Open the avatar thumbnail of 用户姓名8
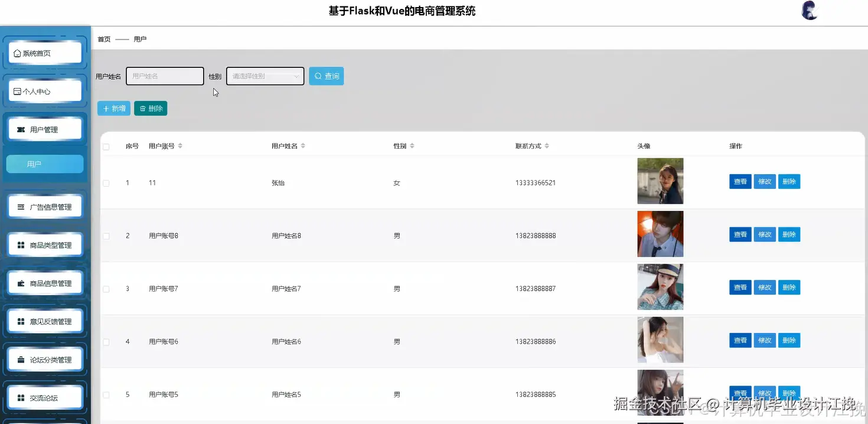Image resolution: width=868 pixels, height=424 pixels. 660,234
